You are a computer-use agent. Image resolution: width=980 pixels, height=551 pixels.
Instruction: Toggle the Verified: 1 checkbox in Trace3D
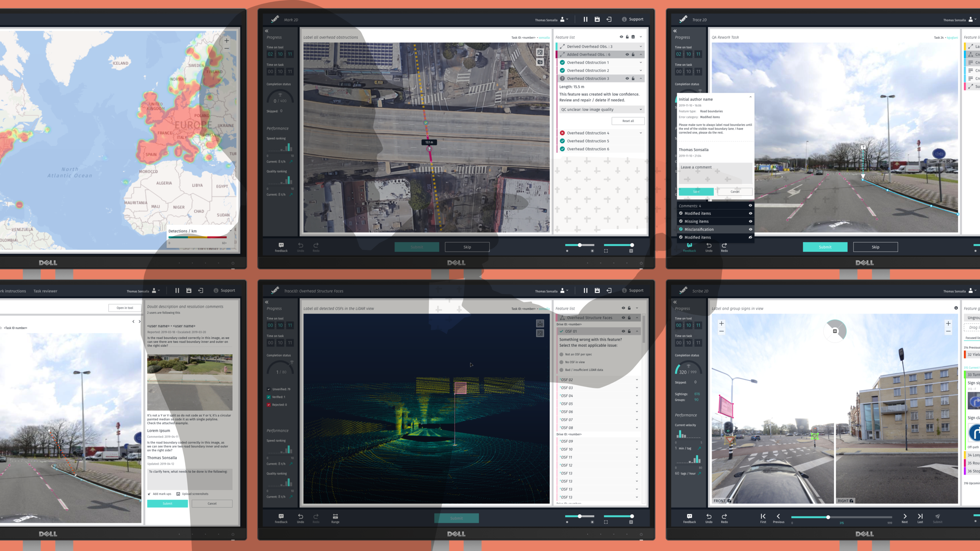coord(269,397)
